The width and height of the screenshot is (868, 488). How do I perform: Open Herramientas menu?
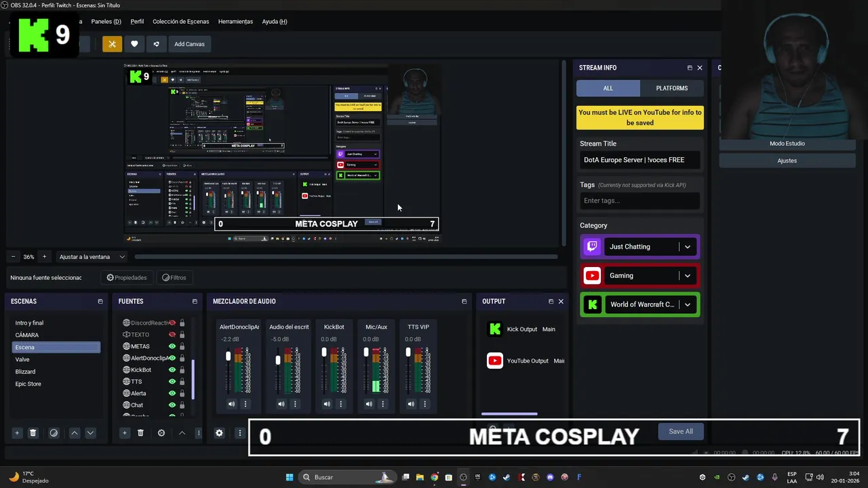click(x=235, y=22)
